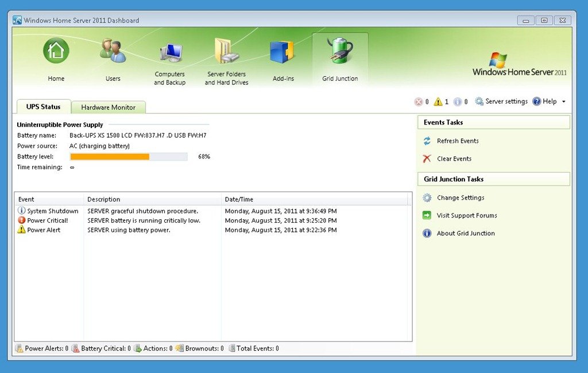Click the About Grid Junction info icon
This screenshot has height=373, width=588.
tap(427, 233)
